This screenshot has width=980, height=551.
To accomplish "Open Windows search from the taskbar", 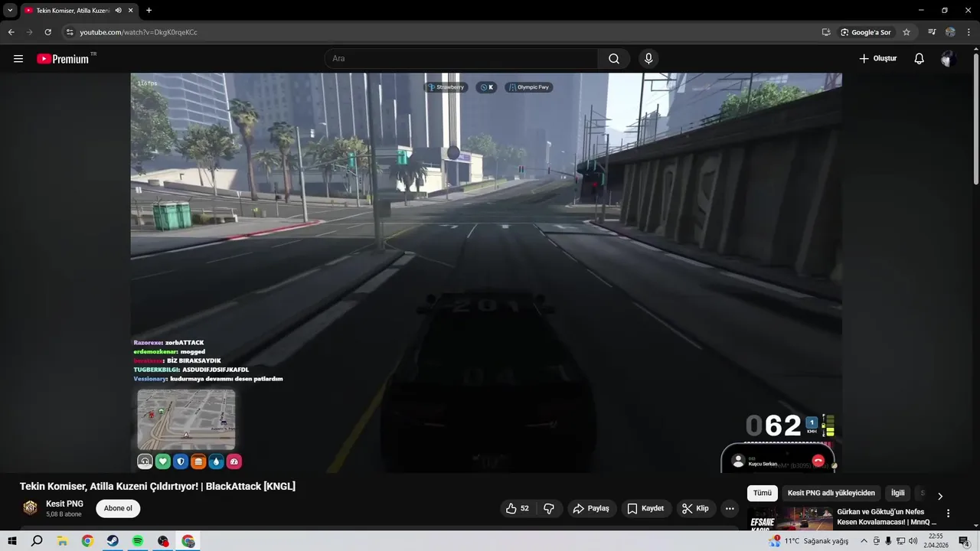I will coord(37,541).
